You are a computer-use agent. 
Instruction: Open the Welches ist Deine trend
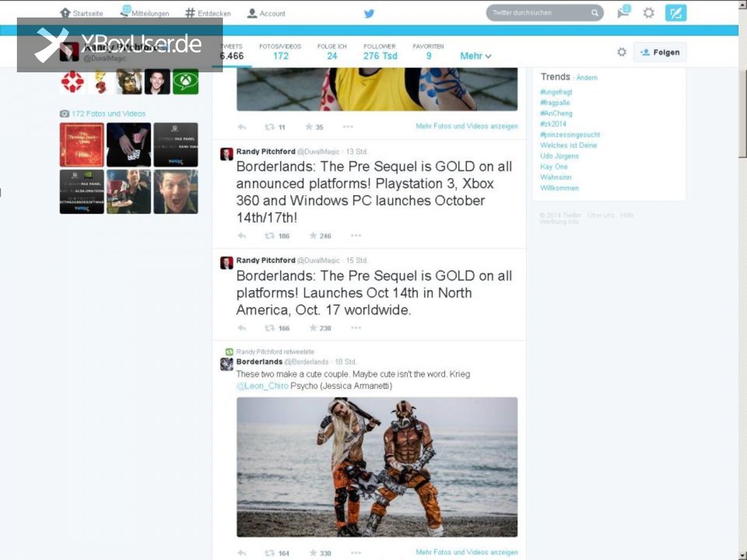click(568, 145)
